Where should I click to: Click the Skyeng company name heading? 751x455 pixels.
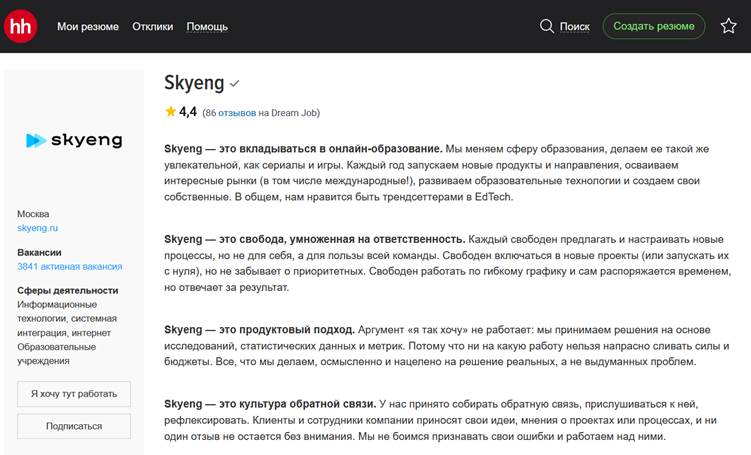tap(193, 82)
